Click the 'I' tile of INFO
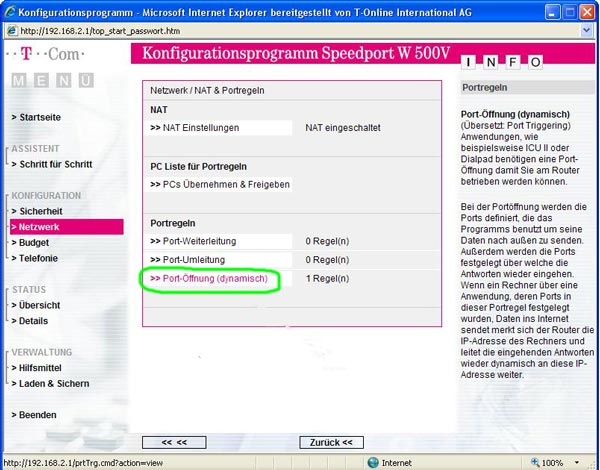This screenshot has width=600, height=470. [468, 62]
